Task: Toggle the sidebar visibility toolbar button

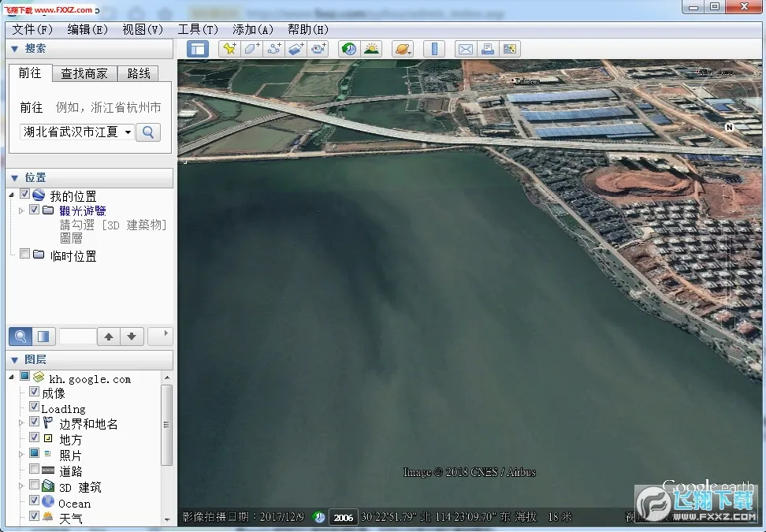Action: tap(197, 49)
